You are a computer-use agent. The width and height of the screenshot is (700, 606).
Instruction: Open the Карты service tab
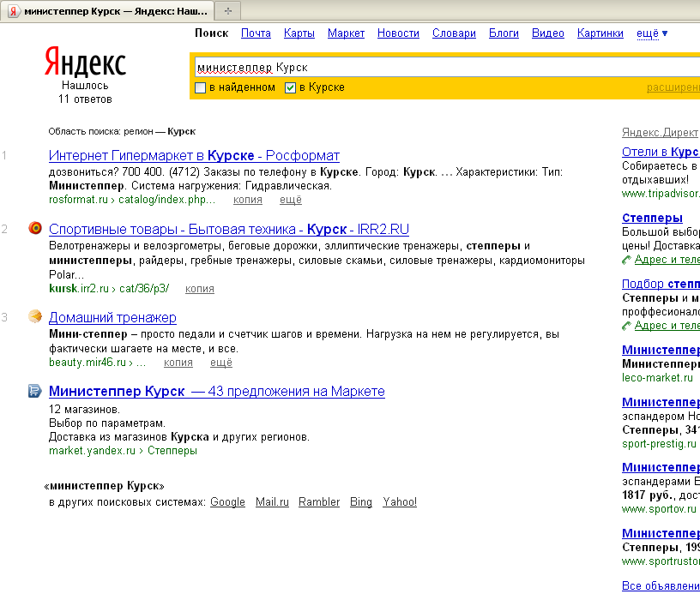click(x=299, y=33)
